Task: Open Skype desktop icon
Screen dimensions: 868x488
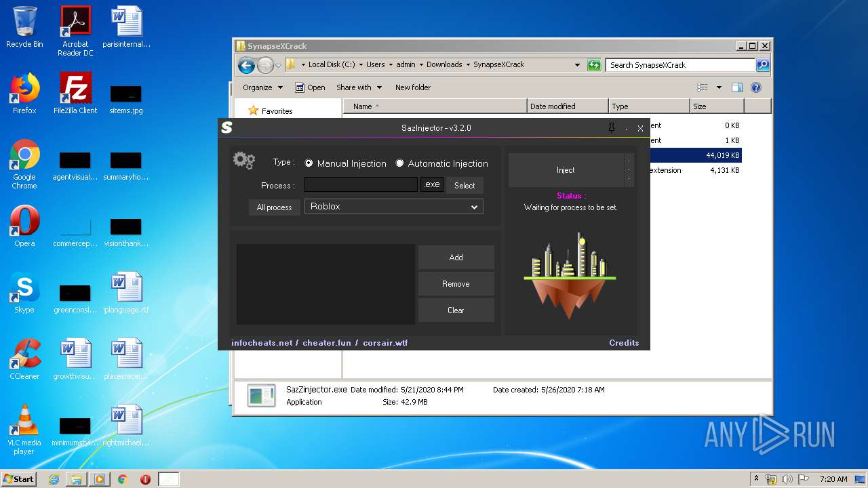Action: tap(24, 293)
